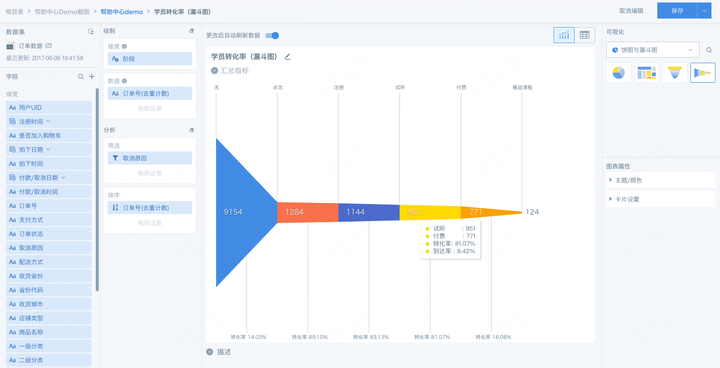The width and height of the screenshot is (720, 368).
Task: Save the chart with 保存 button
Action: point(677,11)
